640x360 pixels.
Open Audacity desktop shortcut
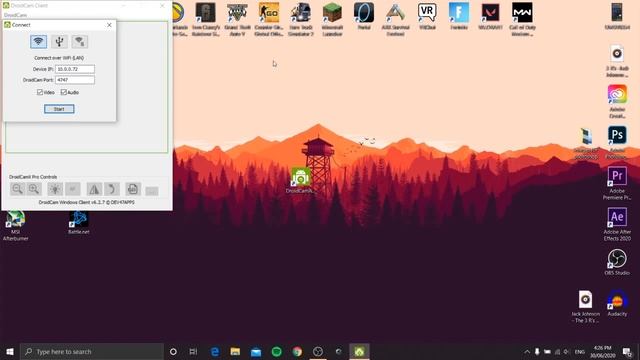pos(617,303)
